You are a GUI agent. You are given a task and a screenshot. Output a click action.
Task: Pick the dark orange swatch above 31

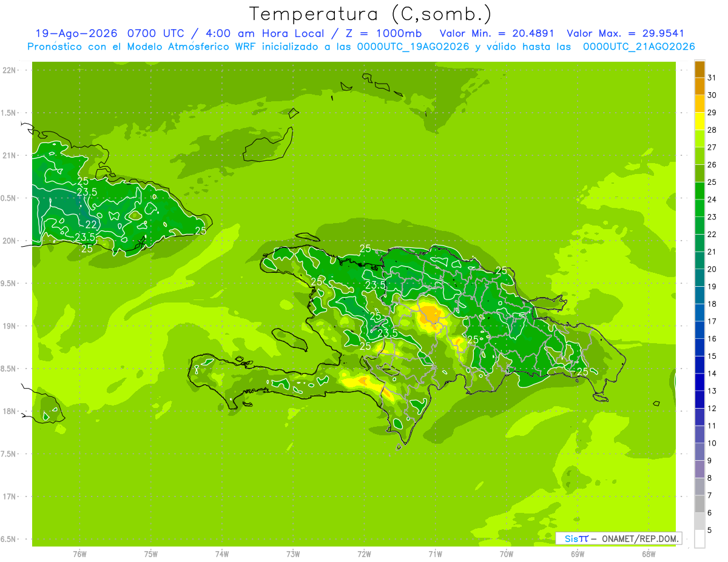point(699,69)
